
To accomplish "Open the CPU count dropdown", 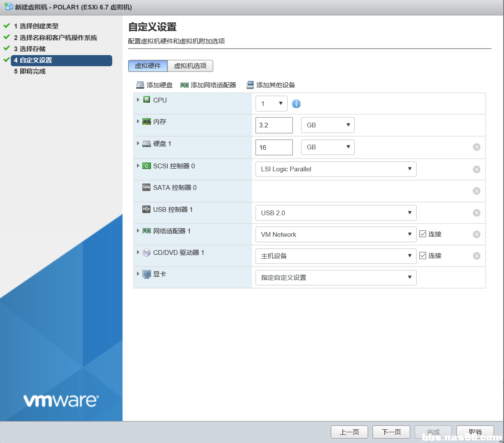I will pyautogui.click(x=271, y=104).
